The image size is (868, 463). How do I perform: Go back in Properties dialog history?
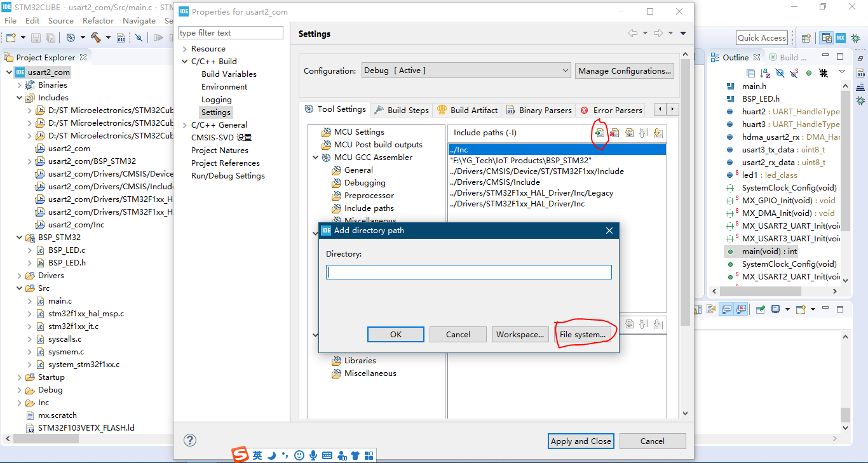point(633,34)
